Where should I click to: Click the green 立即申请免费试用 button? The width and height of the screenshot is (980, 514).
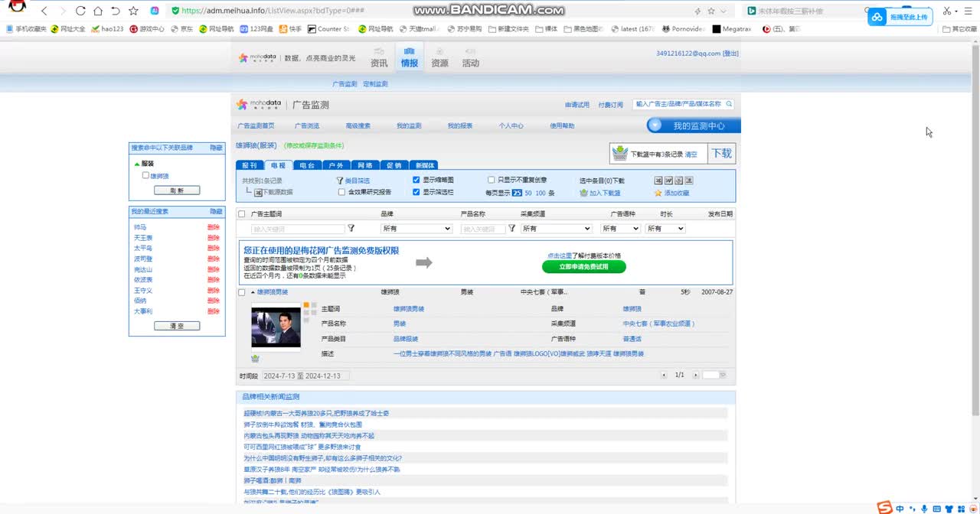(x=584, y=267)
